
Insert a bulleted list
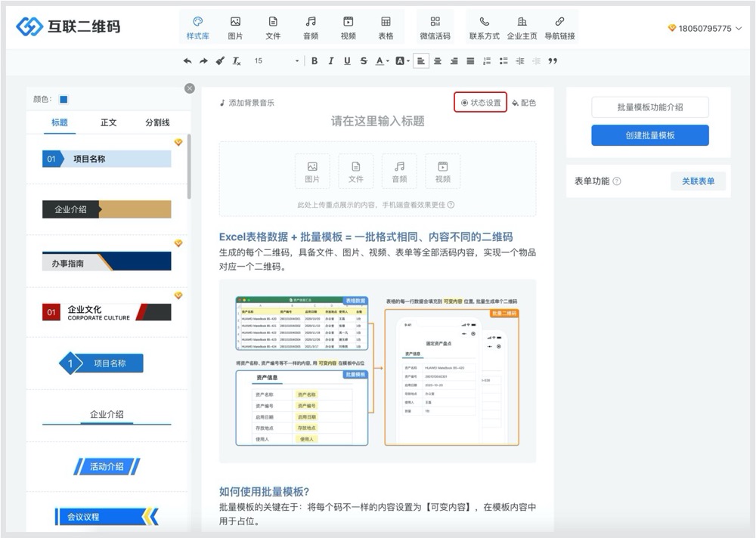[503, 60]
